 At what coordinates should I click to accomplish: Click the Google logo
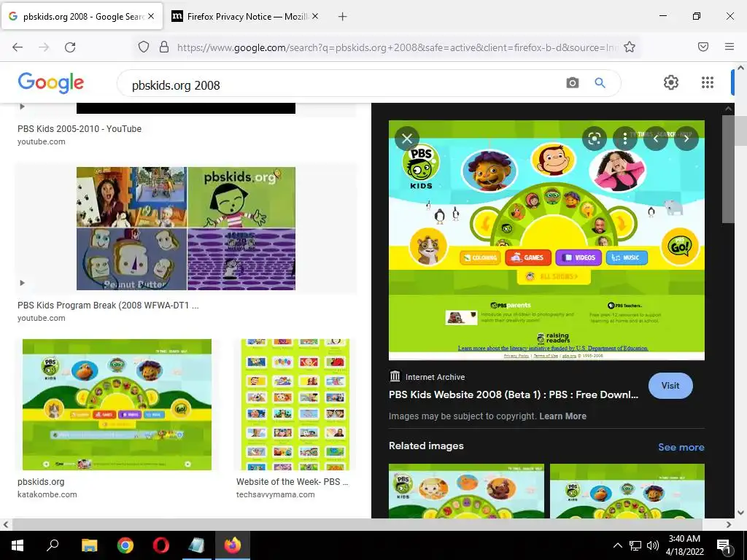(x=51, y=83)
